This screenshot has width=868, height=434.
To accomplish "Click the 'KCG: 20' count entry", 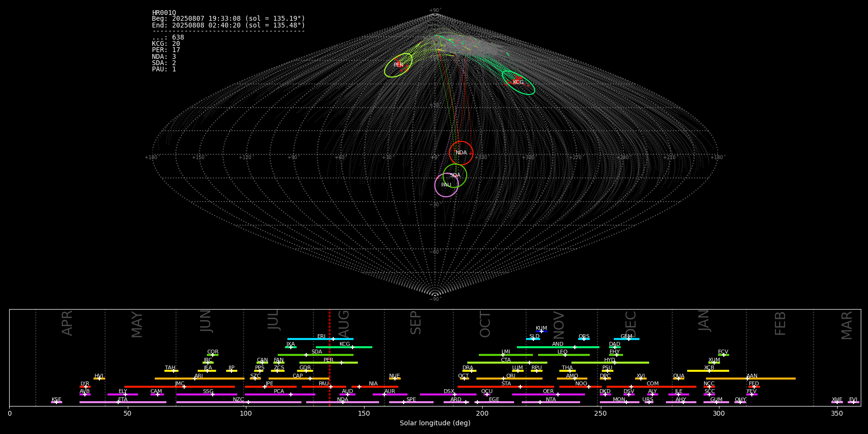I will pos(166,44).
